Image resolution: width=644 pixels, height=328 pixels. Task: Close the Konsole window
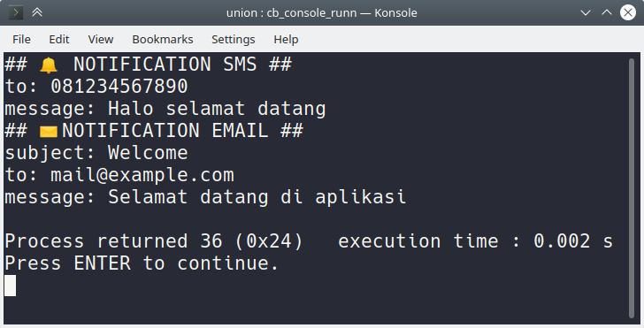628,12
